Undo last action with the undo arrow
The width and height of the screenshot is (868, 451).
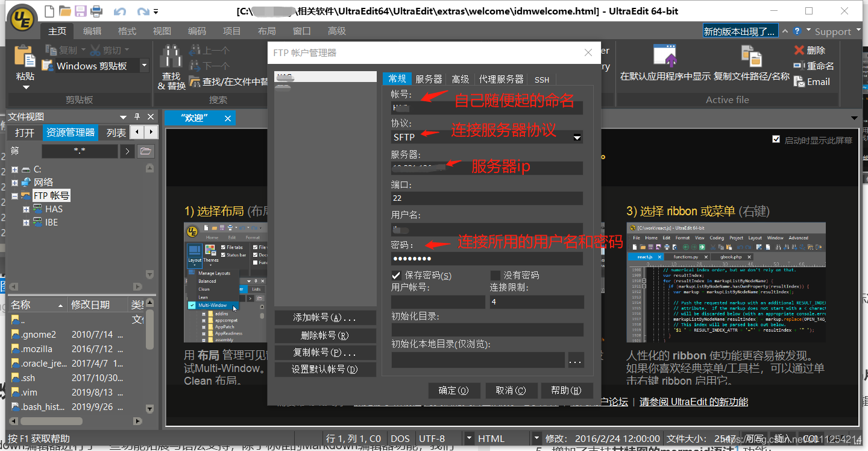click(x=120, y=11)
